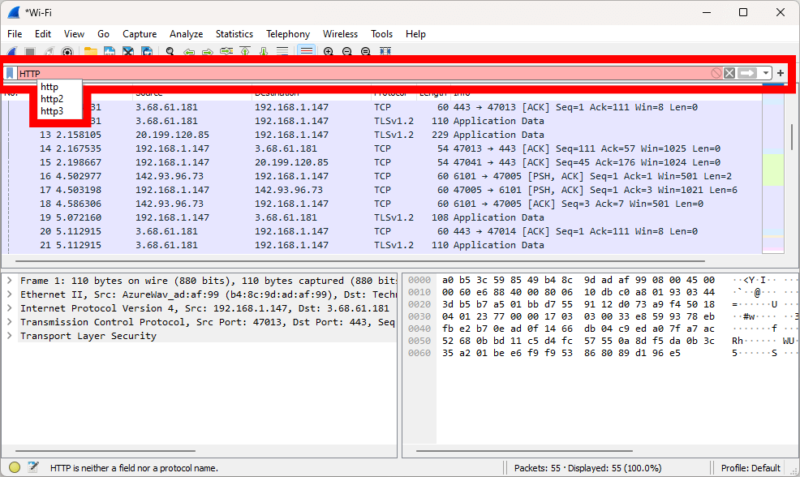Viewport: 800px width, 477px height.
Task: Start capturing packets with the shark fin icon
Action: point(12,52)
